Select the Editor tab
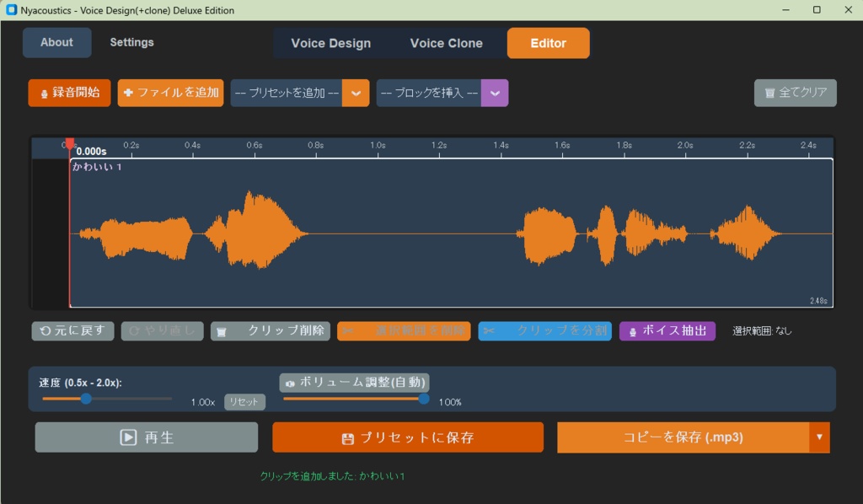 tap(548, 43)
